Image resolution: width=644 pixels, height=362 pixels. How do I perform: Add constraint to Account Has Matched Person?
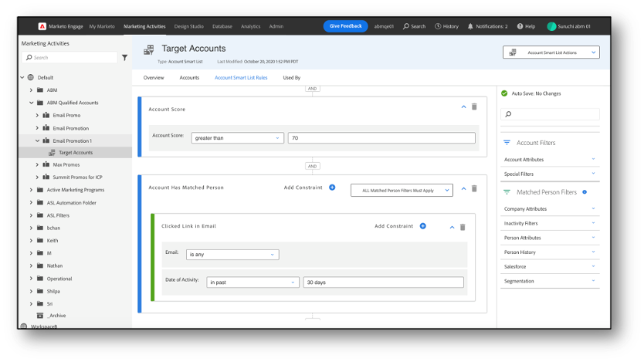click(332, 188)
